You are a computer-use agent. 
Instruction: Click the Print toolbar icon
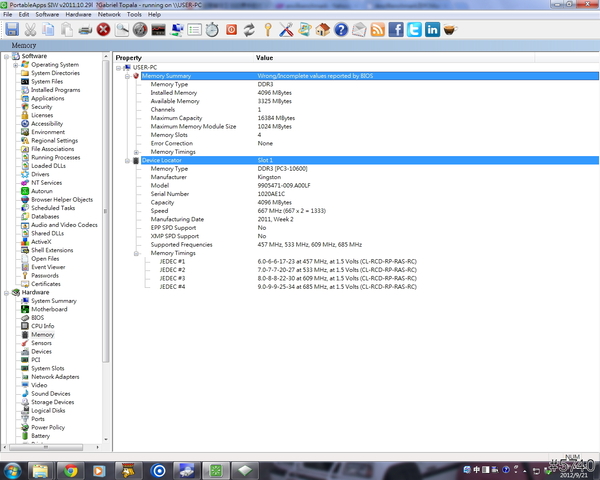[85, 30]
